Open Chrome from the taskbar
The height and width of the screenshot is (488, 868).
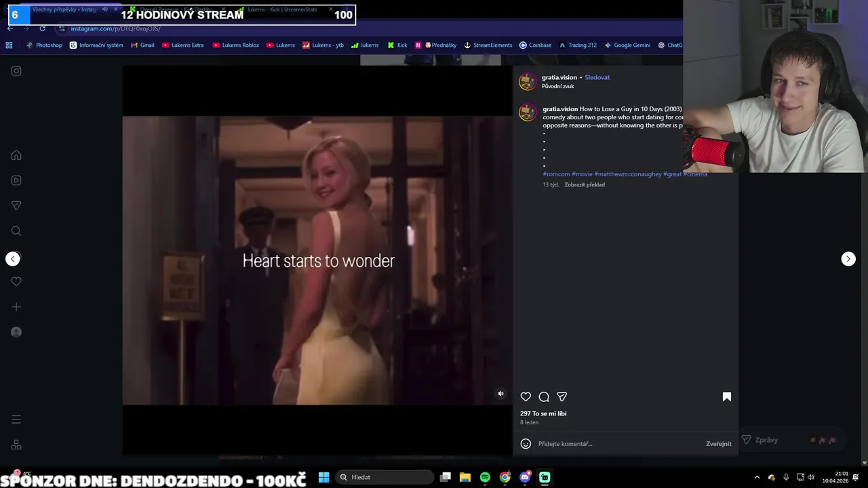pyautogui.click(x=505, y=477)
